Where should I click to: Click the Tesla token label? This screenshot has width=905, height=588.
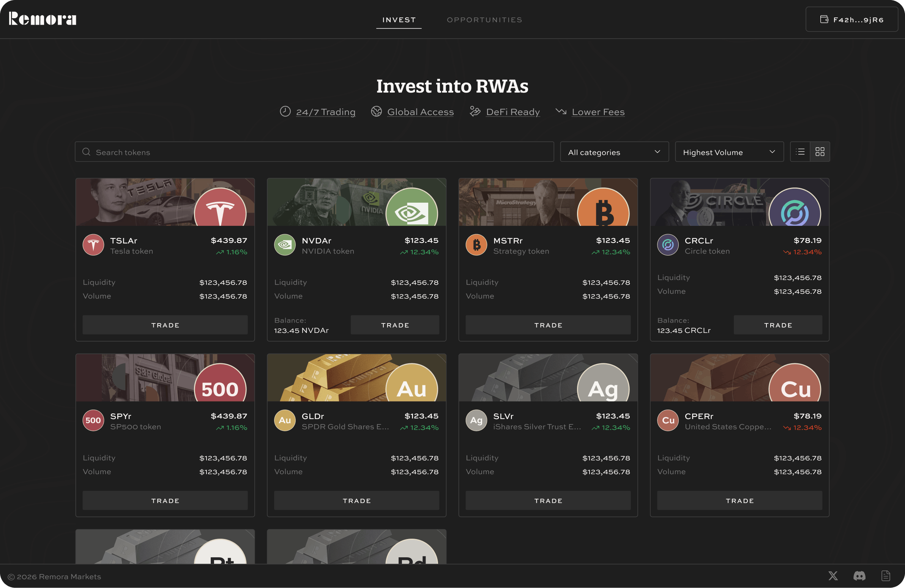click(132, 251)
